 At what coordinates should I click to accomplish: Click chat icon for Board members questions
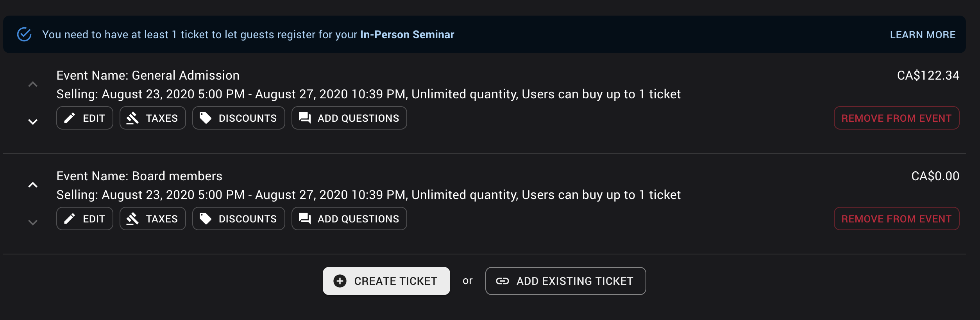(x=305, y=219)
